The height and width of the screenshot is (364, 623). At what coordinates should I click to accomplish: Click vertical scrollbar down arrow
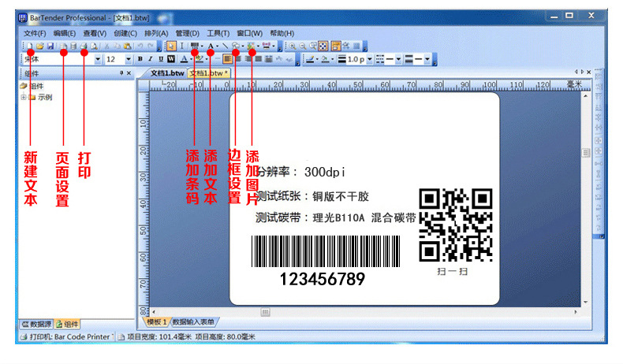tap(586, 303)
